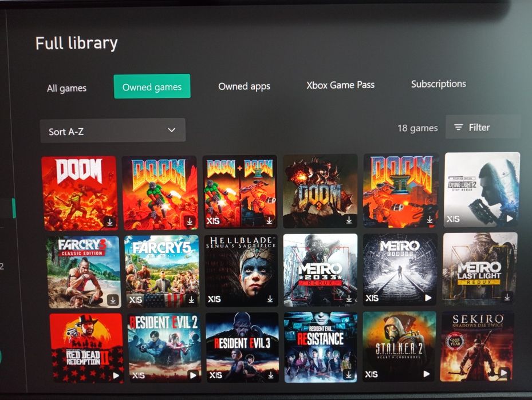Viewport: 532px width, 400px height.
Task: Open the Metro 2033 Redux tile
Action: (320, 270)
